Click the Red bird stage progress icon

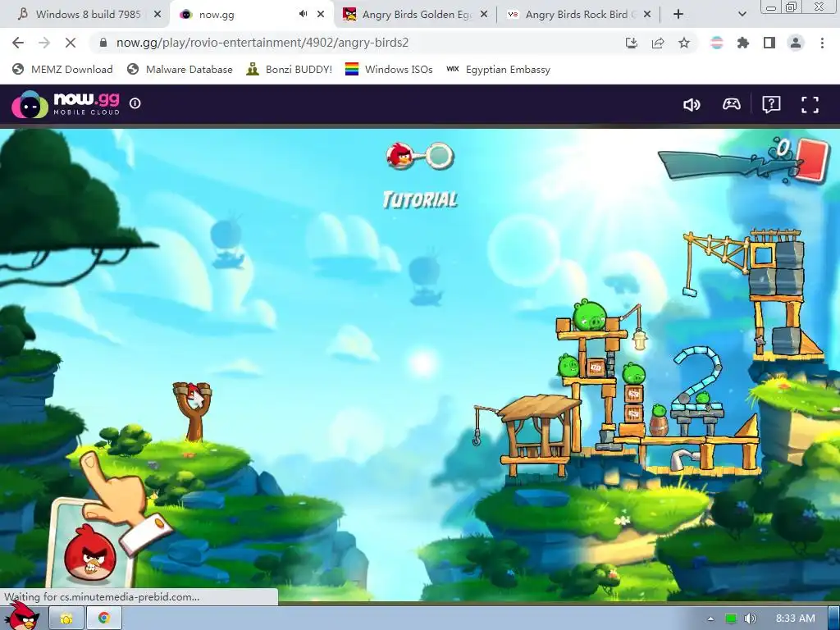point(399,156)
